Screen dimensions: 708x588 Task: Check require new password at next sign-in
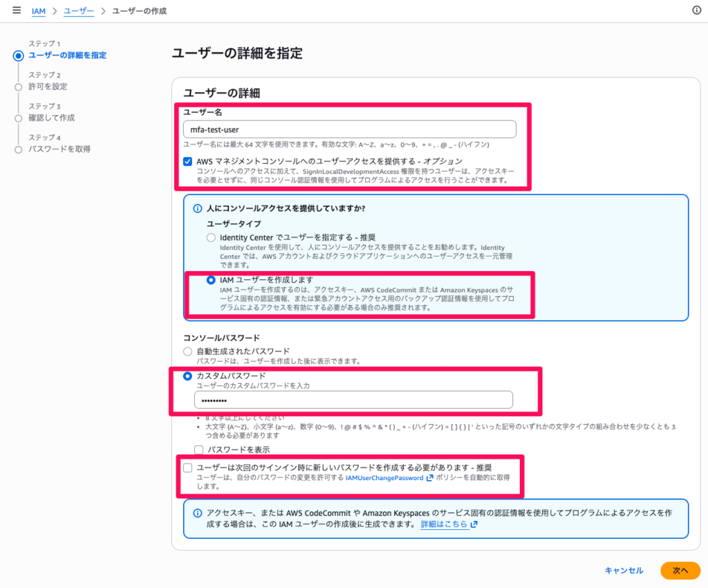[187, 468]
